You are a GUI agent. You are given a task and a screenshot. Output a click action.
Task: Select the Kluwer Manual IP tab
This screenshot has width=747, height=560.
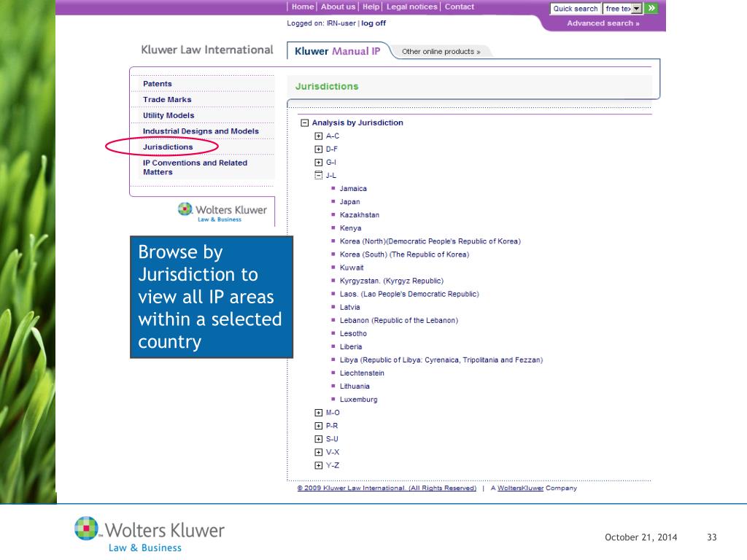tap(337, 51)
